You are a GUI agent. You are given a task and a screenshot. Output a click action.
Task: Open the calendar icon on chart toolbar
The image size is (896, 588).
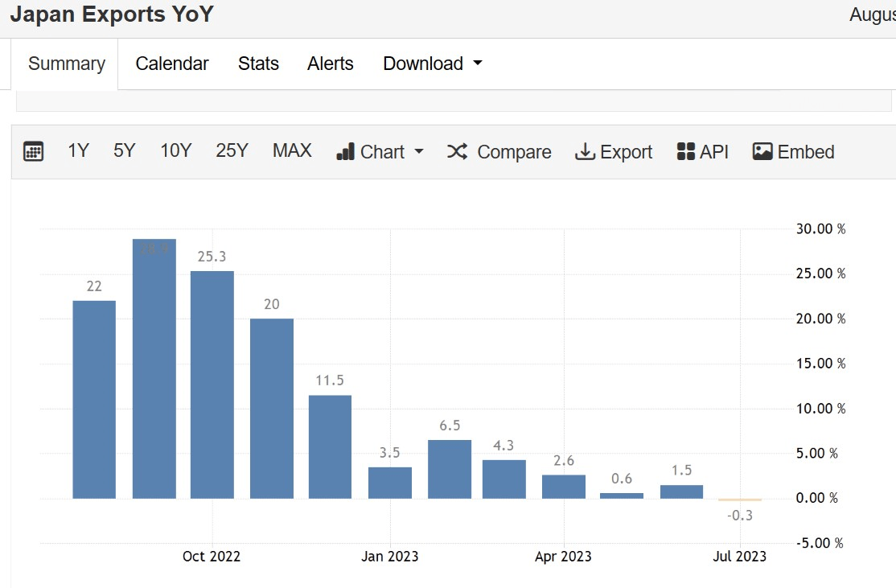coord(33,150)
